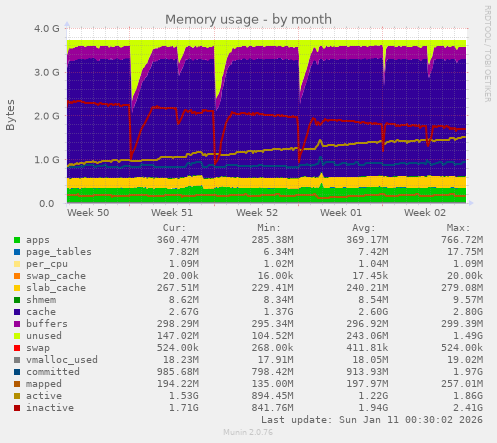
Task: Click the 'per_cpu' legend label
Action: click(47, 264)
